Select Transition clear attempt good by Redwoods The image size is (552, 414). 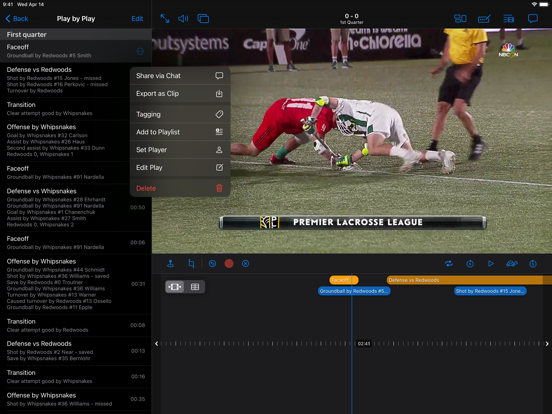click(76, 325)
